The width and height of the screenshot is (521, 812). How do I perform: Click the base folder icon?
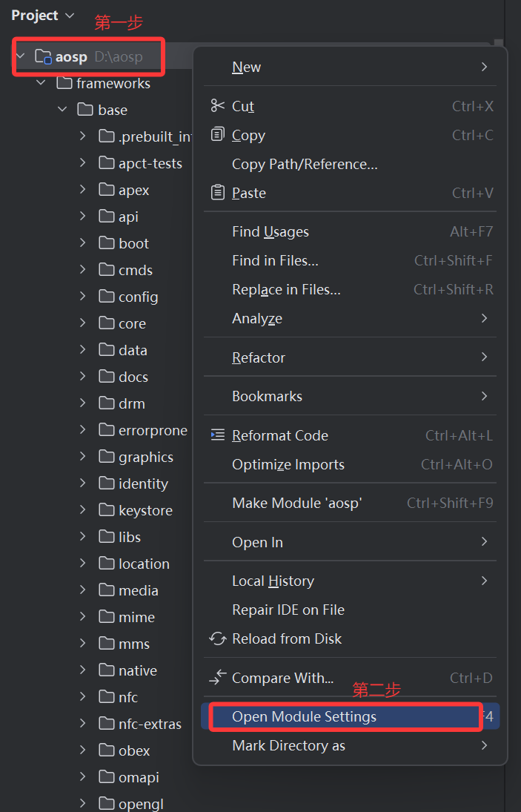tap(85, 110)
